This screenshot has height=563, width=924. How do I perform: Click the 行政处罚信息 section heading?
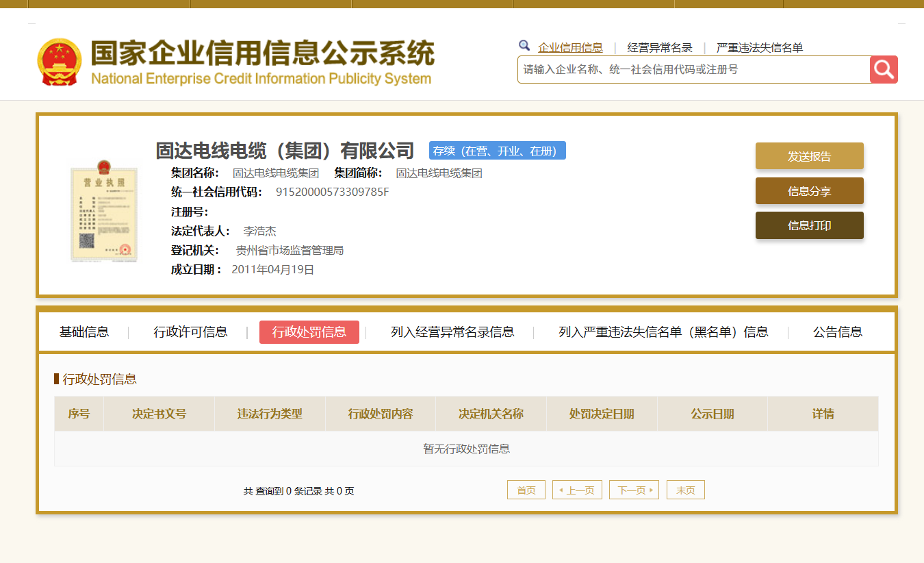click(99, 379)
